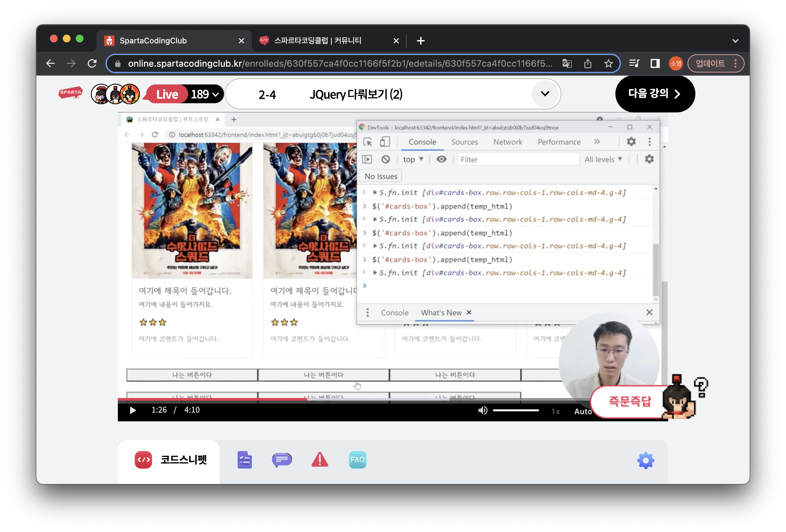Image resolution: width=786 pixels, height=532 pixels.
Task: Select the Network tab in DevTools
Action: tap(507, 142)
